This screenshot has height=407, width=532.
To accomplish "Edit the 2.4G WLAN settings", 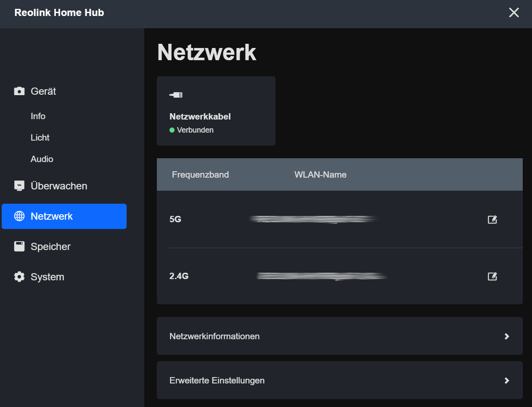I will pos(492,277).
